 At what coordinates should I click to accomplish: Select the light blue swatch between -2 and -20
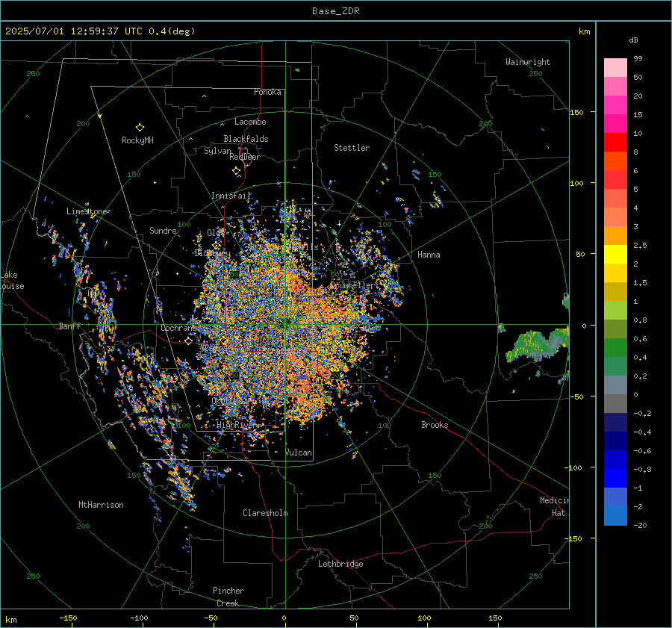point(615,516)
